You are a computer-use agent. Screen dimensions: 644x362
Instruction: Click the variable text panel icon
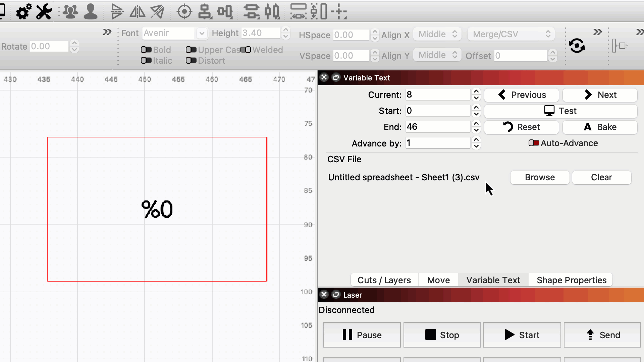point(336,77)
